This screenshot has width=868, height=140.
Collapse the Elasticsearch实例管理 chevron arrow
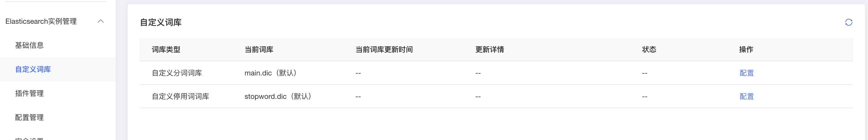click(100, 21)
